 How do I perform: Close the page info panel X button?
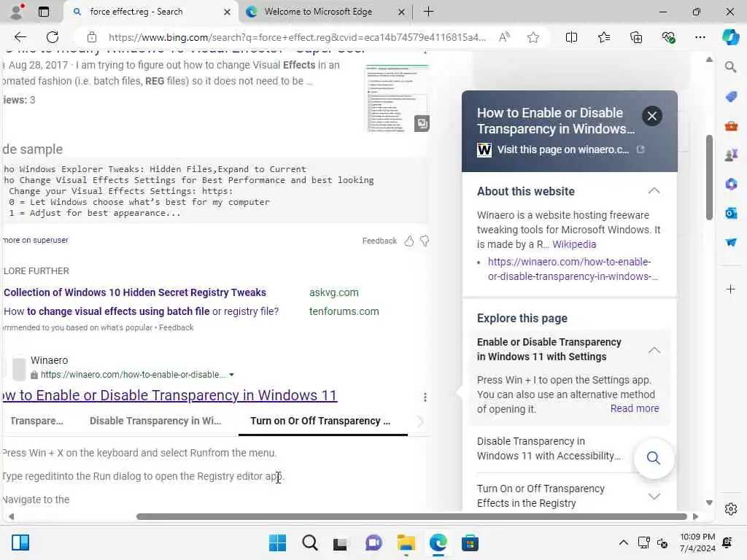651,116
